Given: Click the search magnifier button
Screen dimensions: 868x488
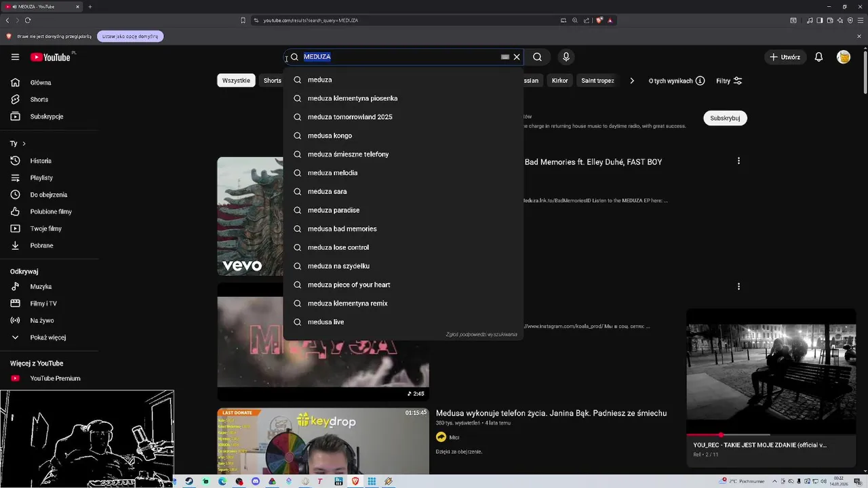Looking at the screenshot, I should click(537, 57).
